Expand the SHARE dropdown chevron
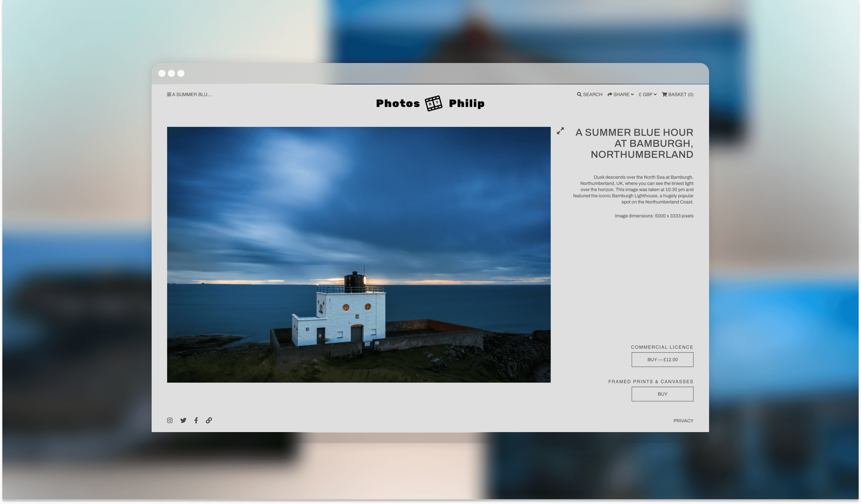Viewport: 861px width, 504px height. click(632, 94)
